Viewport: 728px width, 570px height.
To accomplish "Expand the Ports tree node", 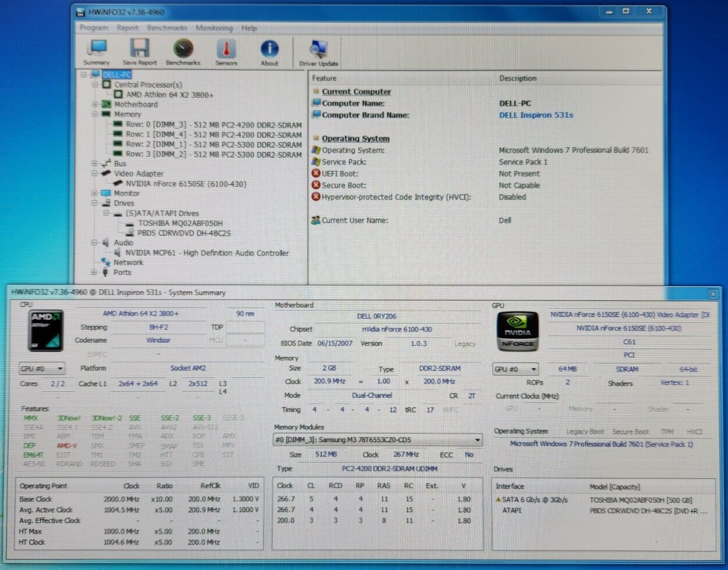I will click(94, 272).
